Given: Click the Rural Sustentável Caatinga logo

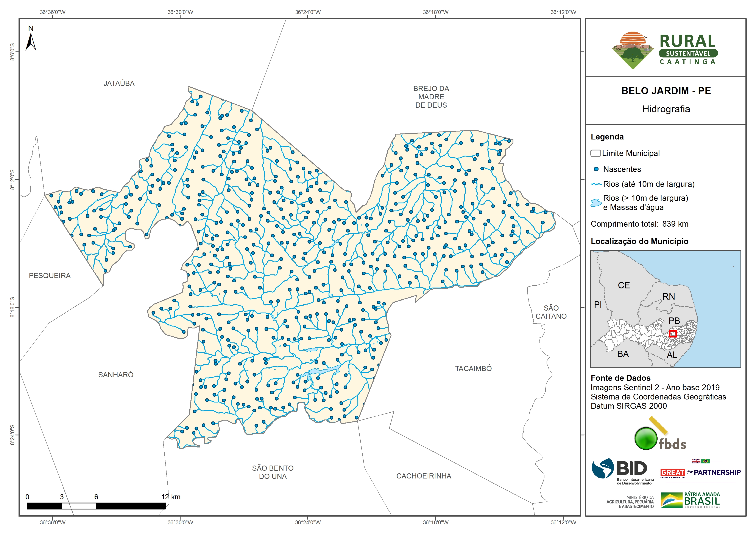Looking at the screenshot, I should pos(665,50).
